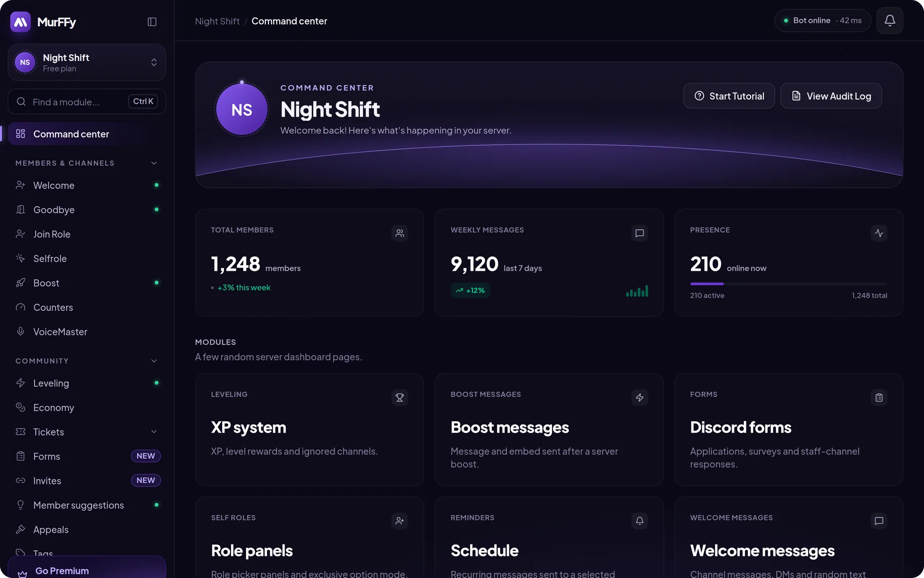Open the Welcome module

click(87, 185)
